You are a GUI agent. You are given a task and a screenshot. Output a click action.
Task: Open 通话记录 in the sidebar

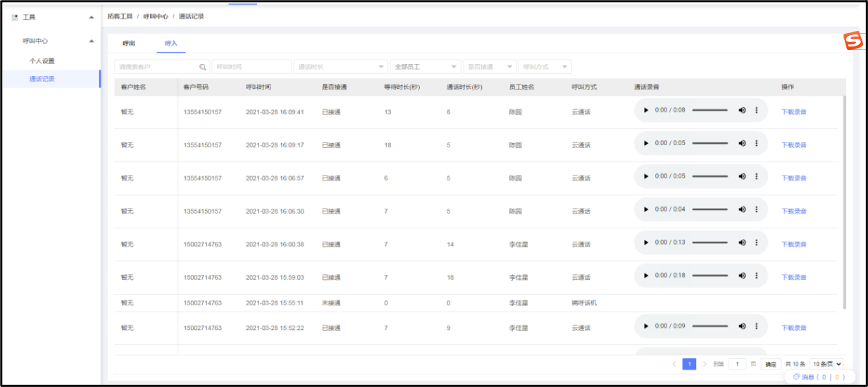tap(42, 79)
